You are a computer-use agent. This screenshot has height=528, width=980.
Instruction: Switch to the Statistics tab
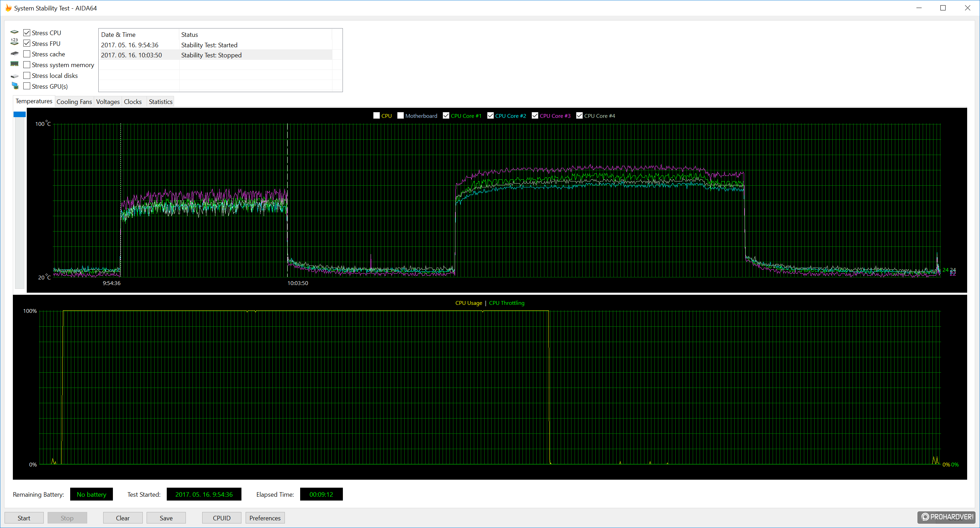tap(160, 101)
